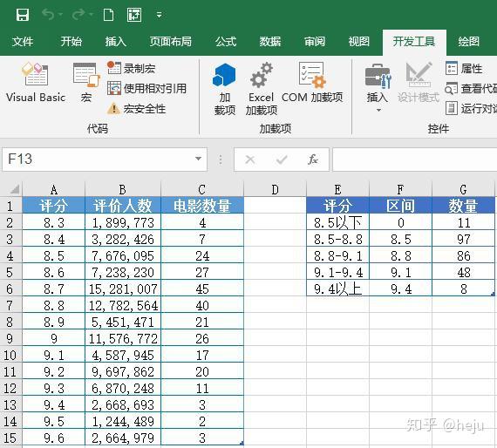Select column D header

(275, 190)
